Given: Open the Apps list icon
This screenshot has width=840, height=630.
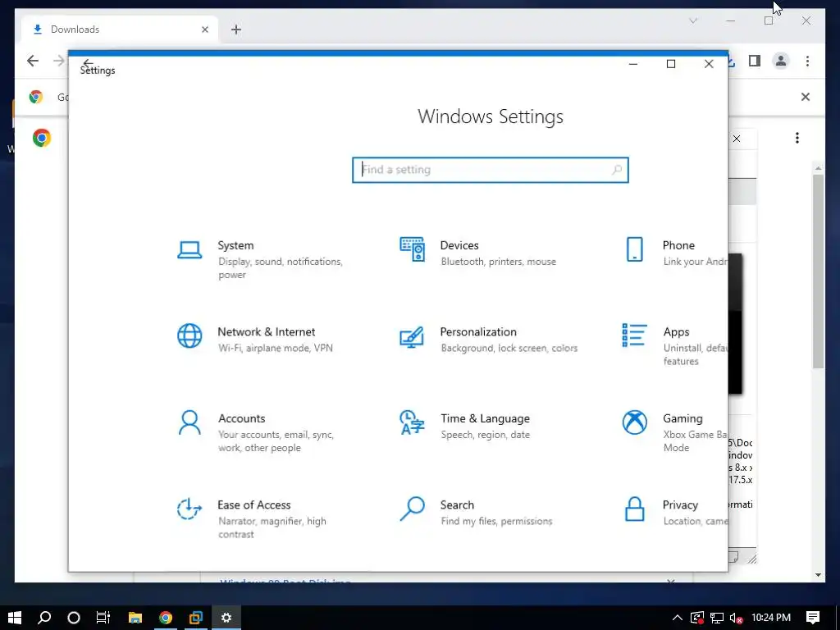Looking at the screenshot, I should tap(634, 336).
